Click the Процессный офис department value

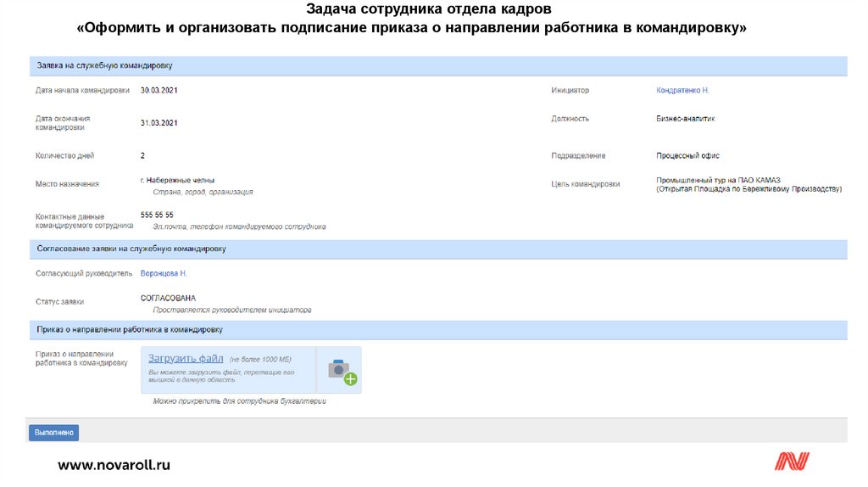tap(687, 155)
